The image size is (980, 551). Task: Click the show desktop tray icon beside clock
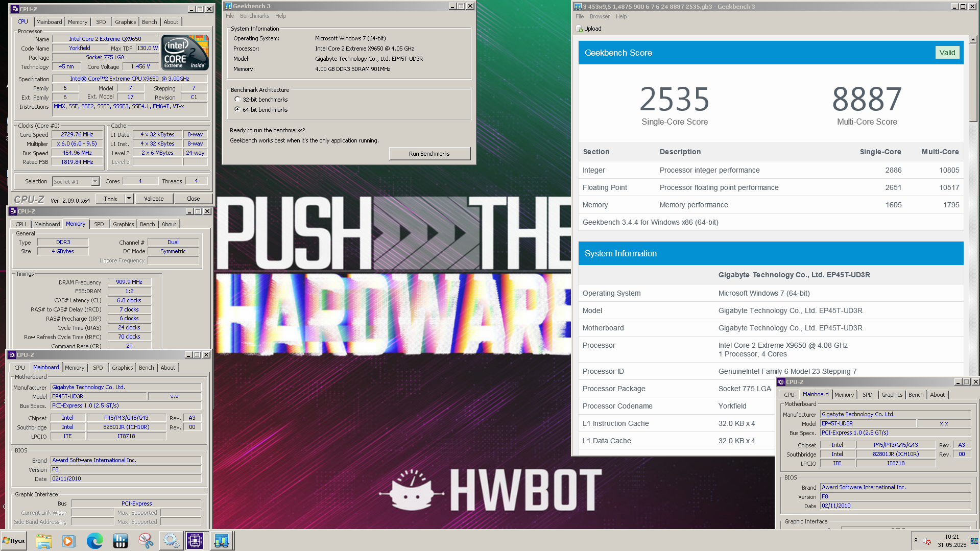coord(974,541)
